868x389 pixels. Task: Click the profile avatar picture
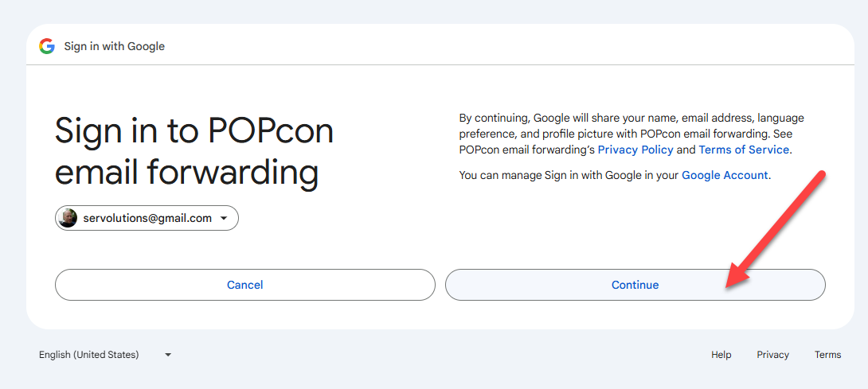(x=68, y=218)
